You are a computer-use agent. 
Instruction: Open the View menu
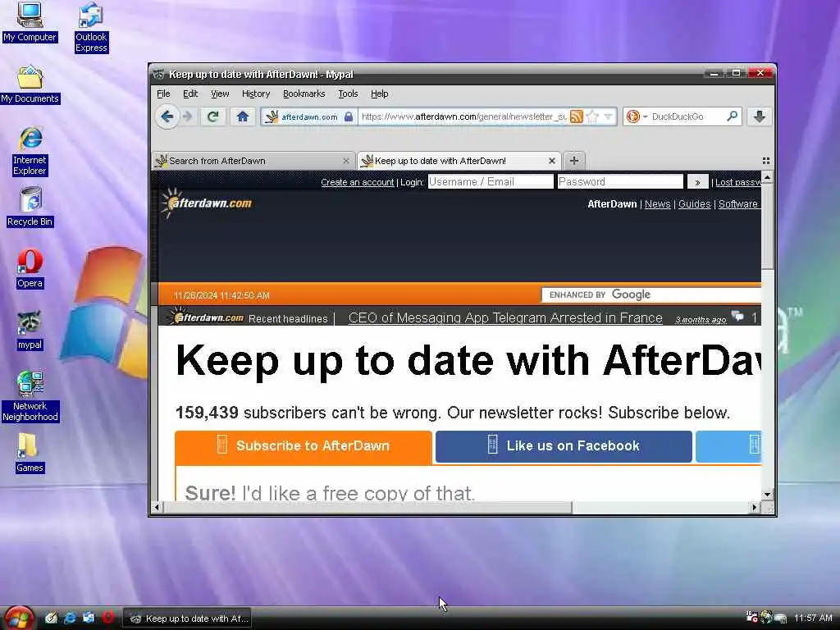point(220,94)
